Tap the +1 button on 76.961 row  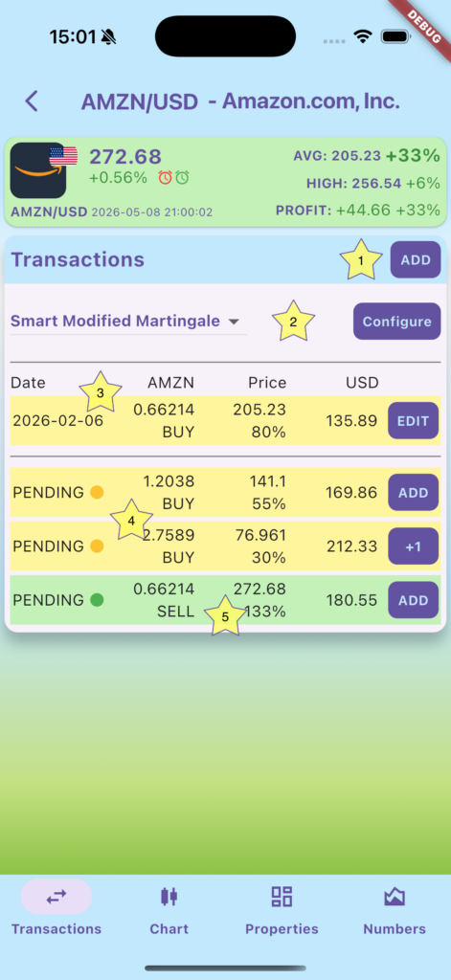pyautogui.click(x=414, y=546)
